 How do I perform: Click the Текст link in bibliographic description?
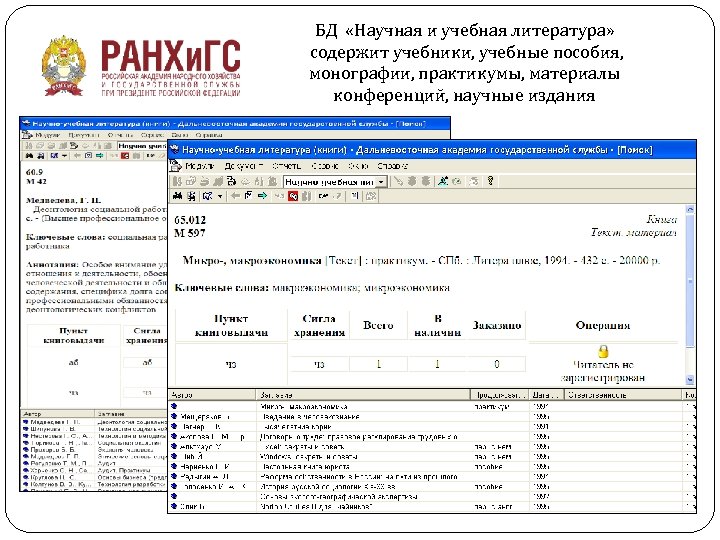343,261
